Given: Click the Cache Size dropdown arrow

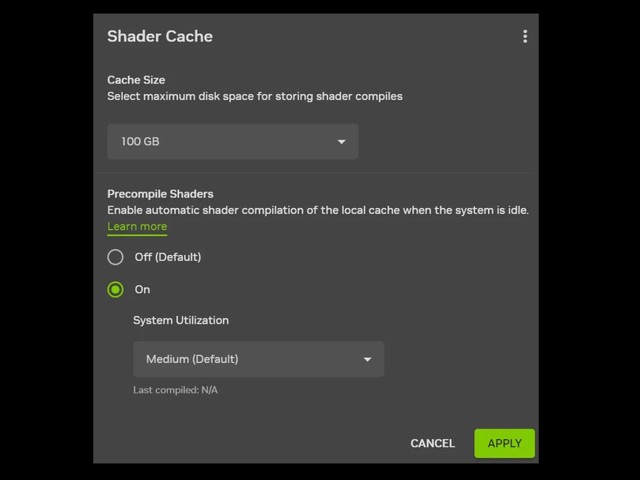Looking at the screenshot, I should coord(341,142).
